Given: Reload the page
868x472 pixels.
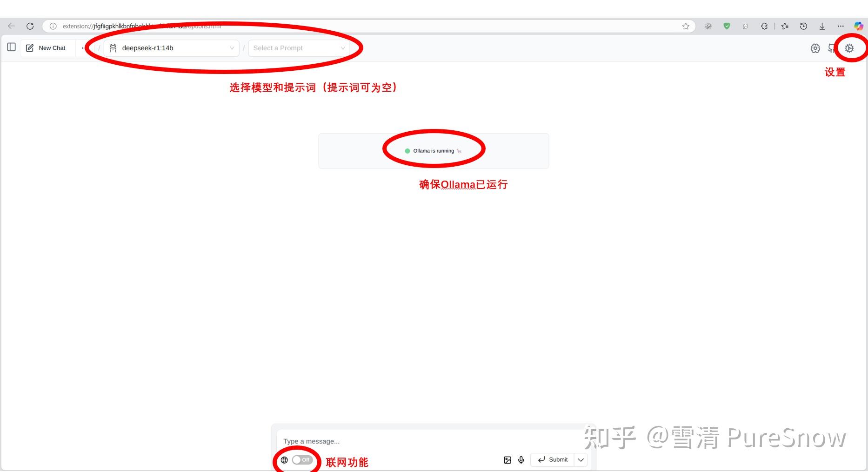Looking at the screenshot, I should (x=30, y=26).
